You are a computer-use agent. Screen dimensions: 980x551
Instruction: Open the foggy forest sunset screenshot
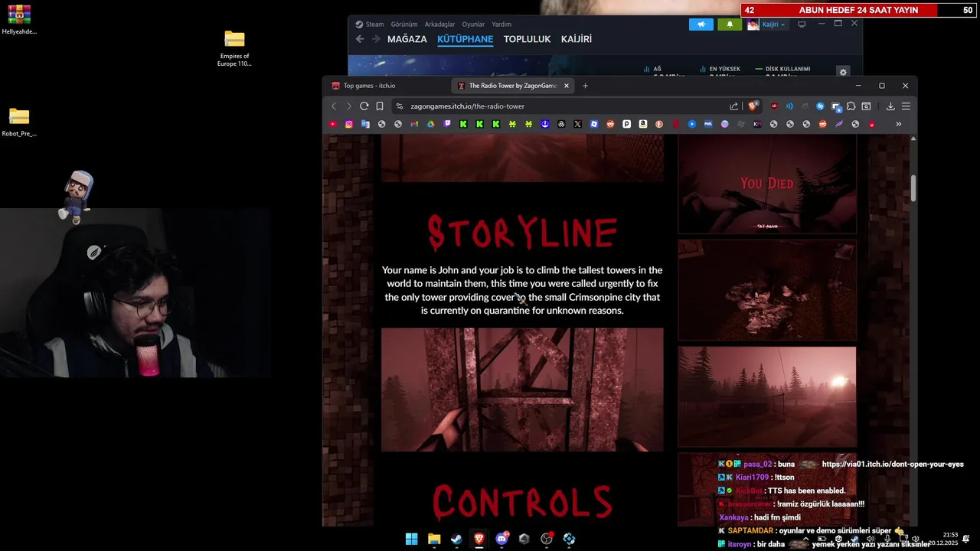767,396
